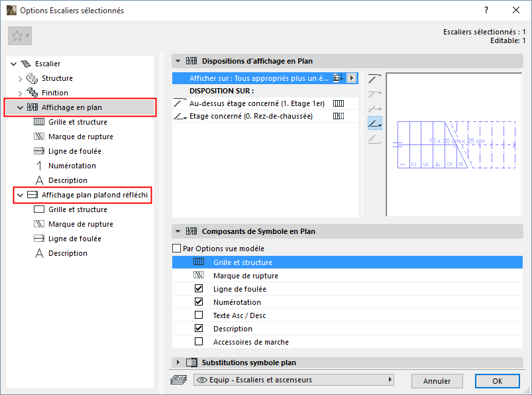Screen dimensions: 532x395
Task: Select Au-dessus étage concerné row
Action: [265, 103]
